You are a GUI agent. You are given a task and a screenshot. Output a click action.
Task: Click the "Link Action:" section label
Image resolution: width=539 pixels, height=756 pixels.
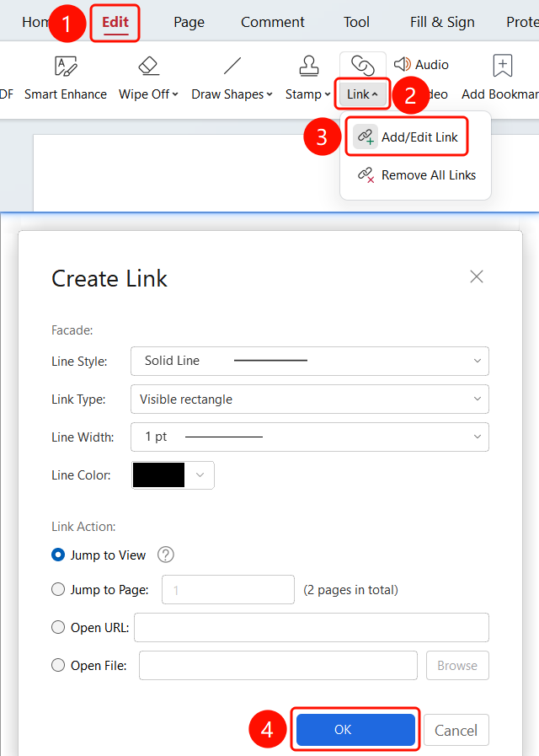coord(83,527)
